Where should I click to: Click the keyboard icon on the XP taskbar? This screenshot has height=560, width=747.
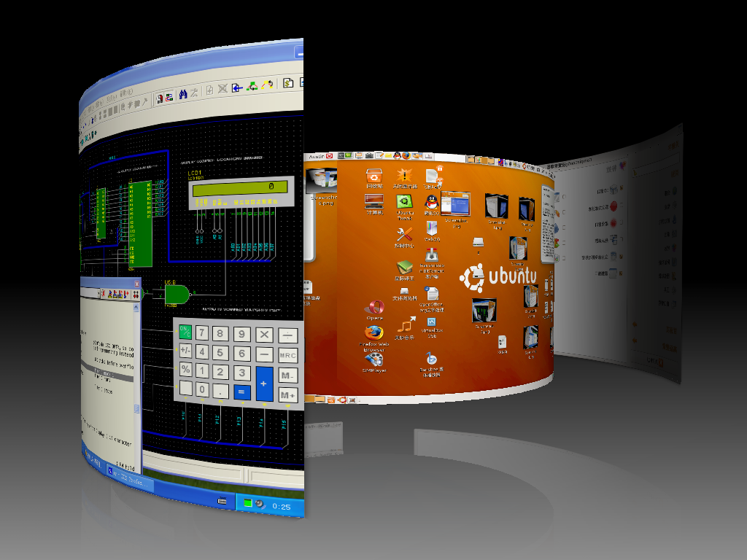[x=222, y=500]
